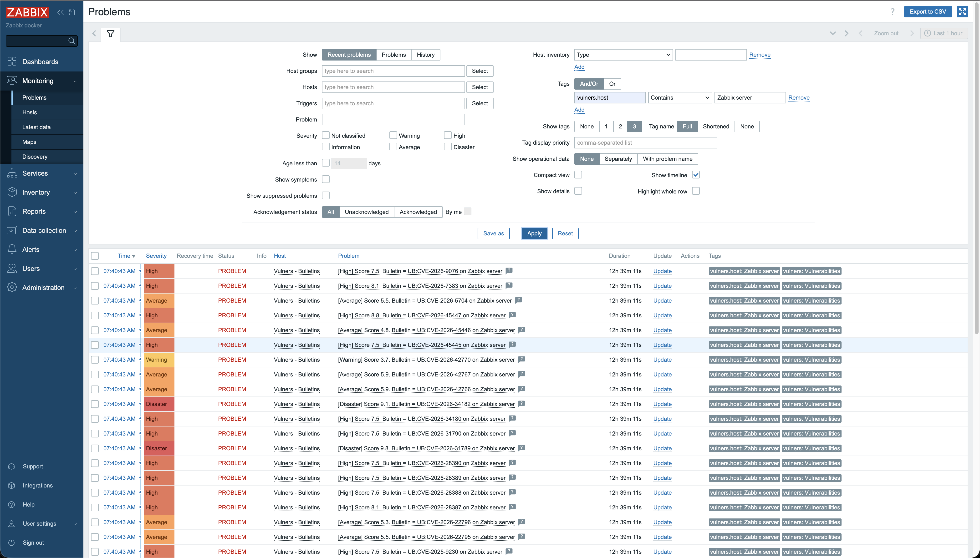Click the Reports icon in sidebar
Image resolution: width=980 pixels, height=558 pixels.
(x=12, y=211)
